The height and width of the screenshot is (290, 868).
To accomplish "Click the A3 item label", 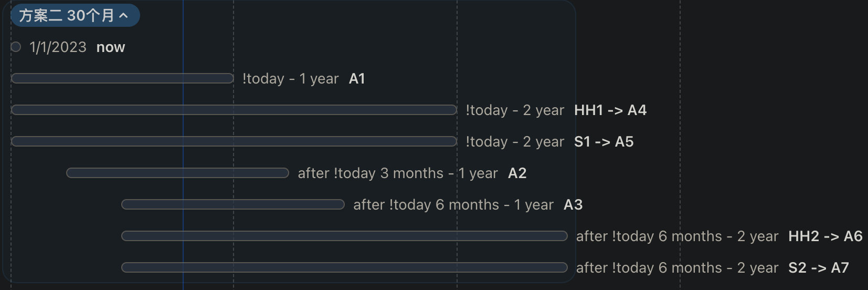I will click(x=573, y=205).
